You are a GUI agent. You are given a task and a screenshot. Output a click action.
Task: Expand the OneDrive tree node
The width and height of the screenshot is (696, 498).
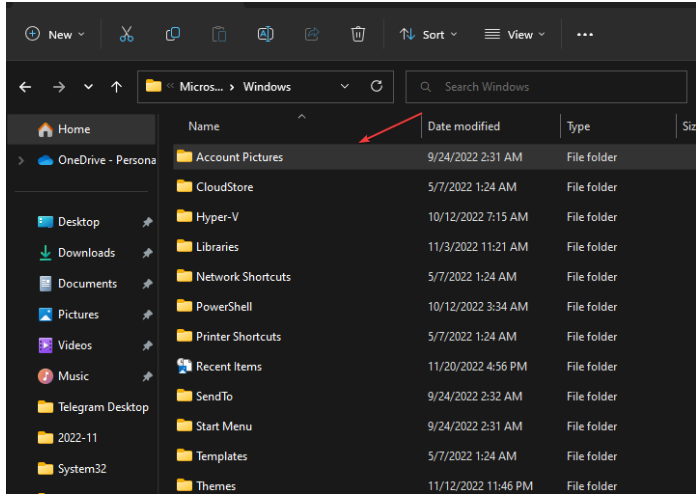pyautogui.click(x=22, y=160)
